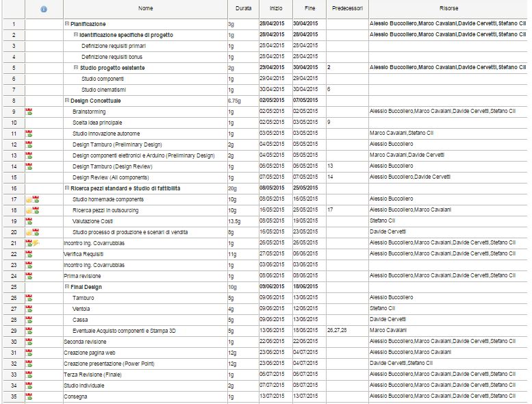This screenshot has height=404, width=532.
Task: Collapse the Pianificazione summary task
Action: [x=67, y=24]
